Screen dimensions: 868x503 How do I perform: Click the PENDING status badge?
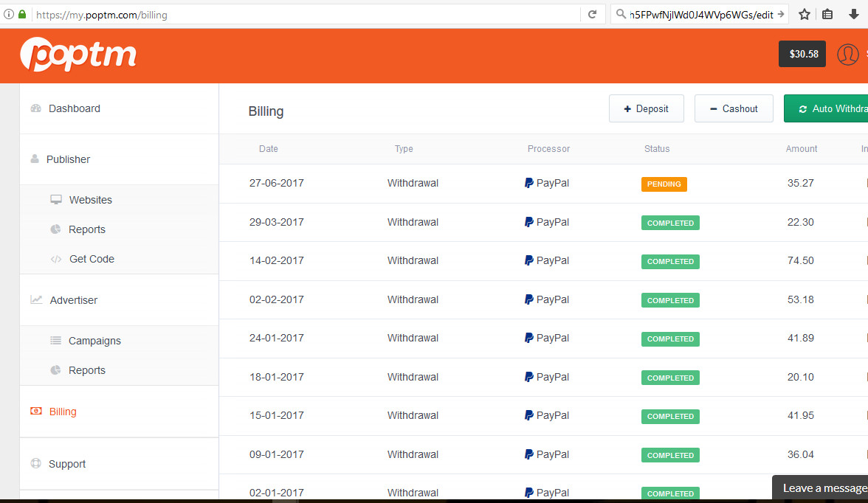(x=664, y=184)
